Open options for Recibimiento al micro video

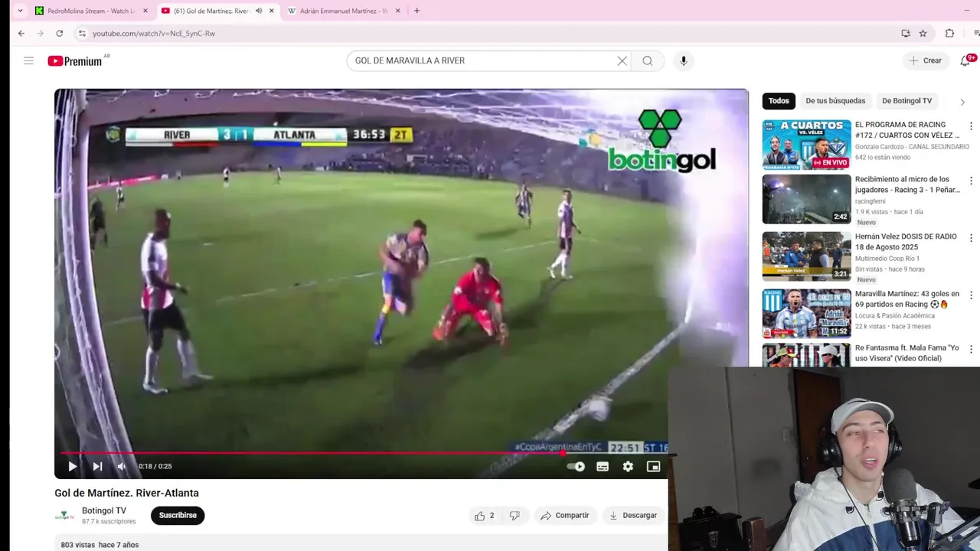click(971, 181)
